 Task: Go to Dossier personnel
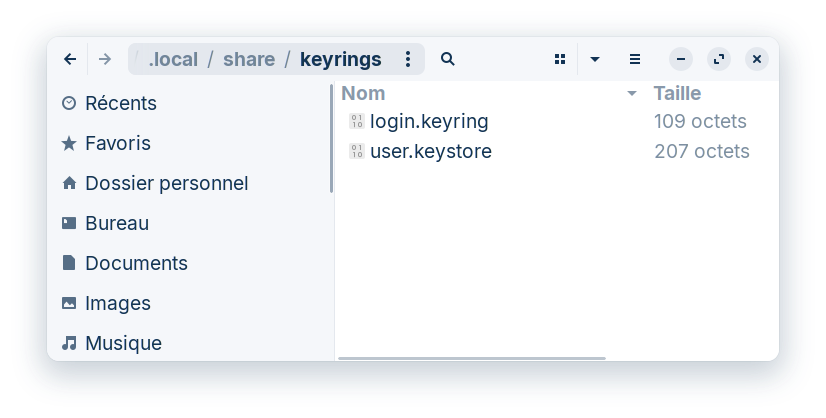[x=166, y=183]
